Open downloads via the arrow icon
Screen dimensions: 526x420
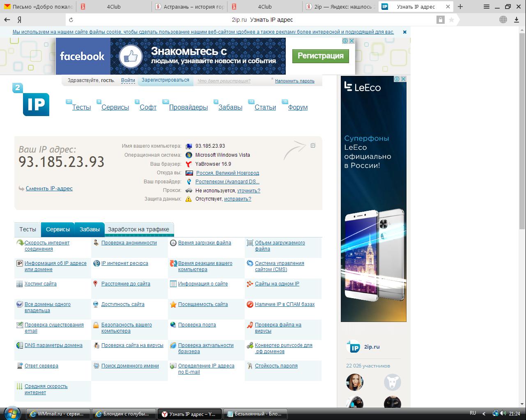(x=517, y=20)
